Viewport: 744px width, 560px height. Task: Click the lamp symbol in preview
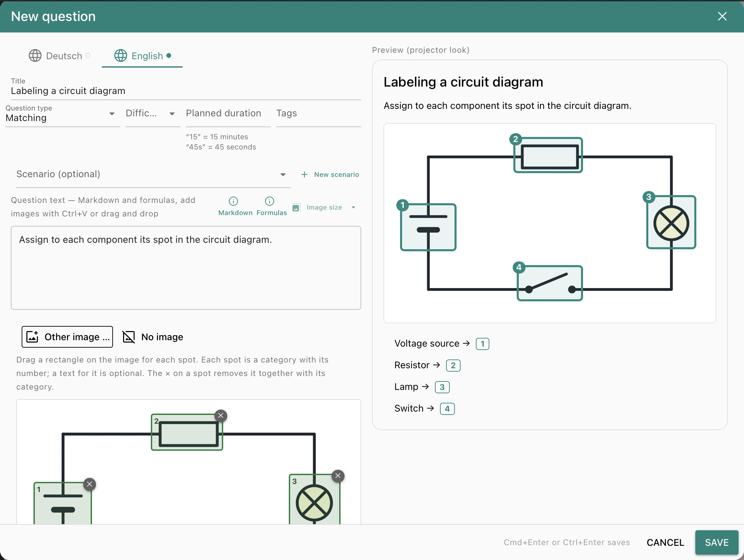[671, 223]
